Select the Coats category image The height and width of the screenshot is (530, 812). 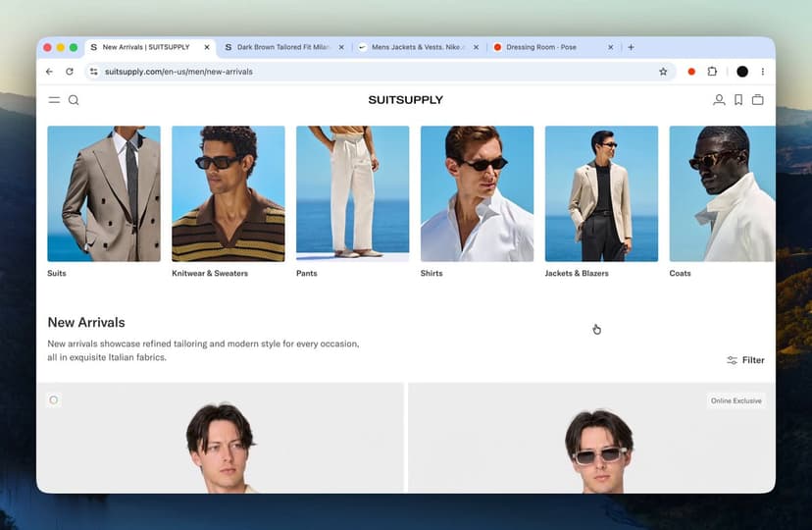(723, 193)
